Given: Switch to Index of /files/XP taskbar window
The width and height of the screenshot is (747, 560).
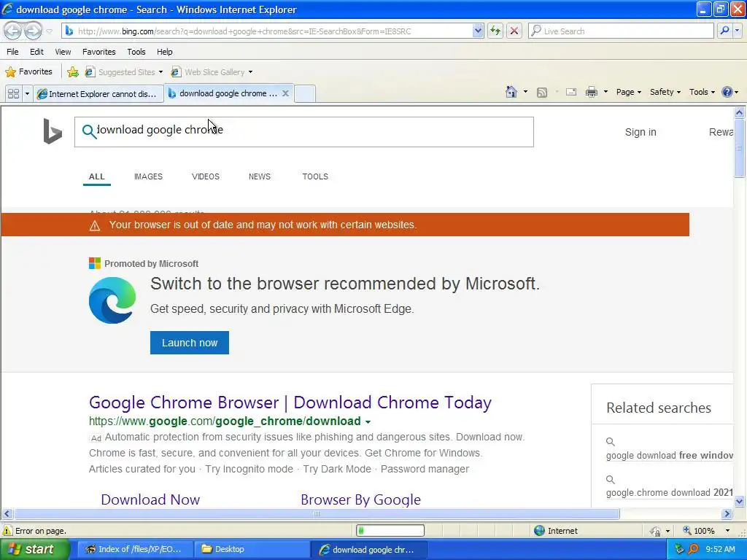Looking at the screenshot, I should [x=135, y=550].
